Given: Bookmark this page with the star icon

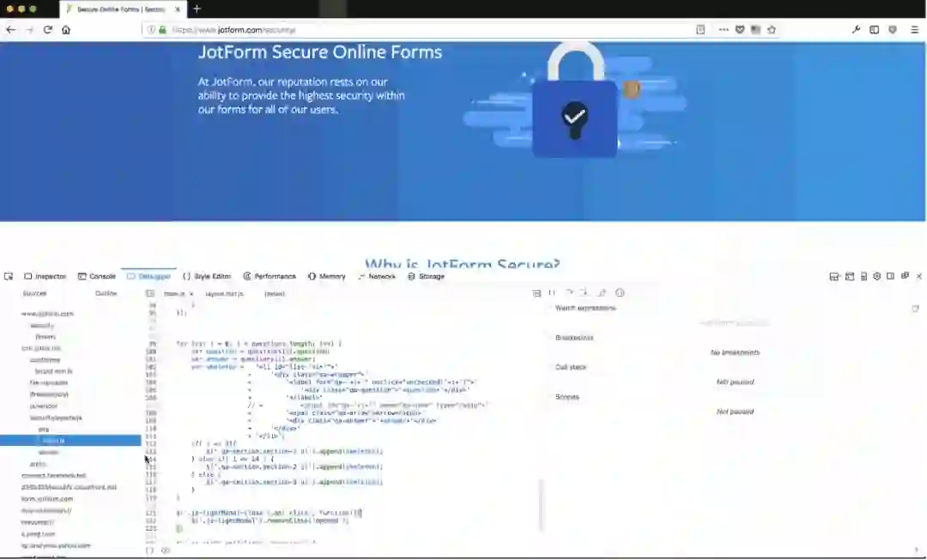Looking at the screenshot, I should click(772, 29).
